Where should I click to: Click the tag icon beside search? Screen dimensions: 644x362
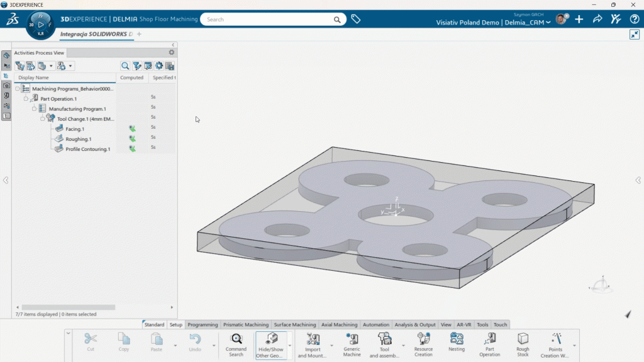pos(356,19)
